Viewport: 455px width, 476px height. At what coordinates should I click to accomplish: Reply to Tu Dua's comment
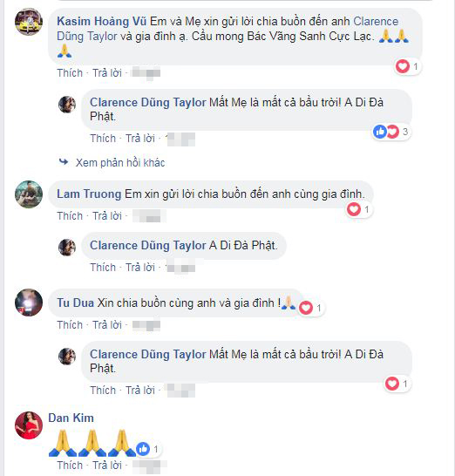pyautogui.click(x=107, y=325)
